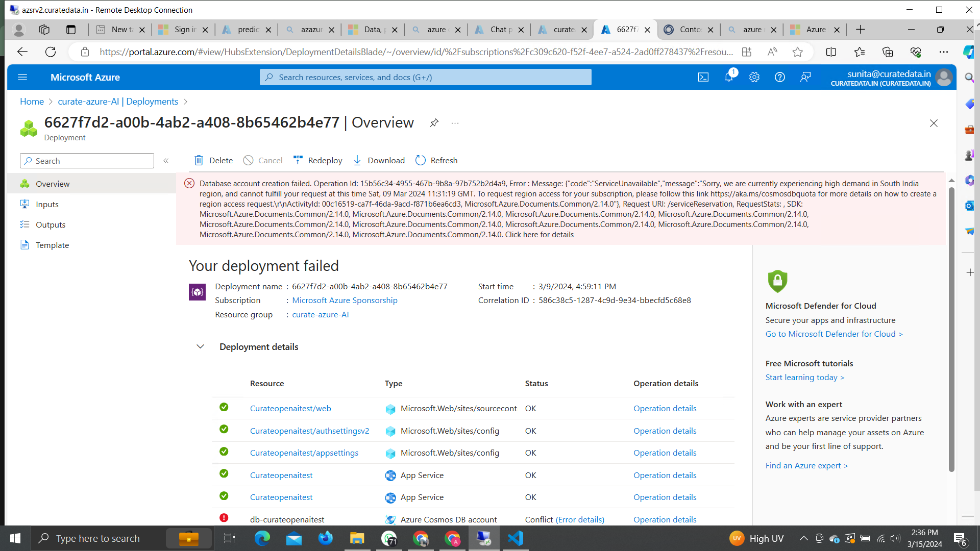Delete the deployment

[213, 160]
